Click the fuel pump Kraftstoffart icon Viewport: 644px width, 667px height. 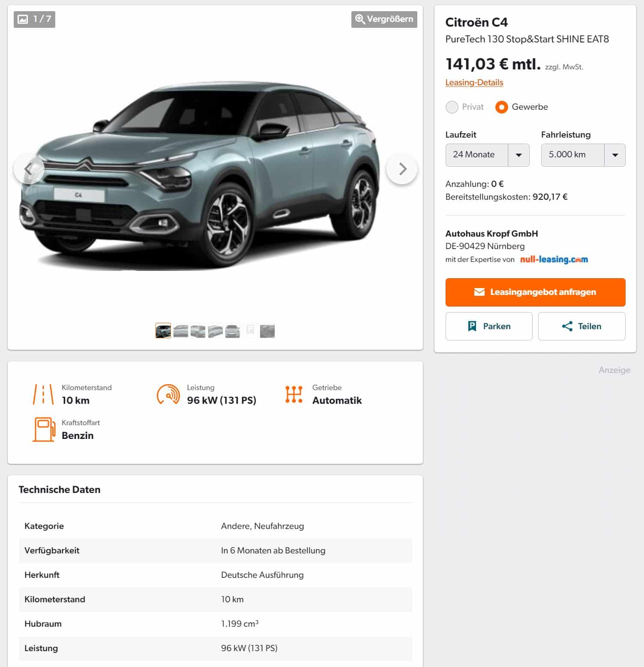click(44, 430)
